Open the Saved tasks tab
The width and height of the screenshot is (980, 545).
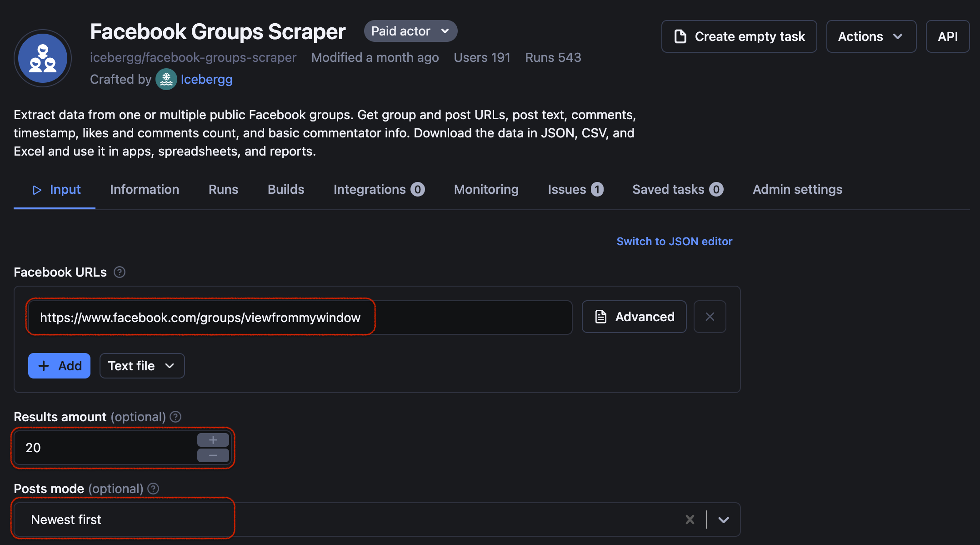point(678,189)
